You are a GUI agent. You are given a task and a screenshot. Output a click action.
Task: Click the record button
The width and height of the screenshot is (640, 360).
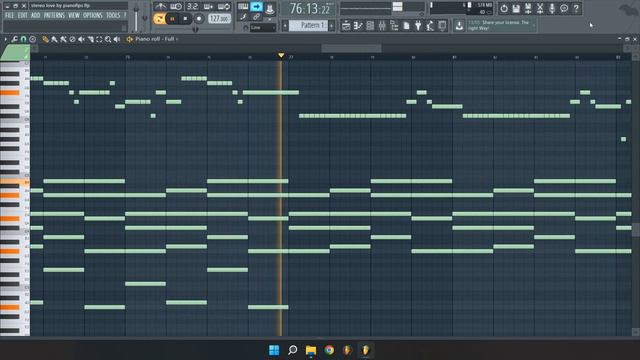tap(199, 19)
